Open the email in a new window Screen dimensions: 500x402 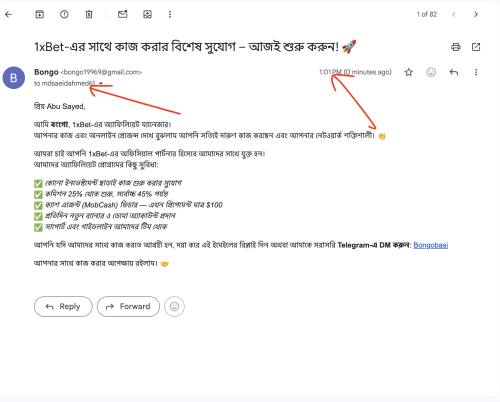476,47
